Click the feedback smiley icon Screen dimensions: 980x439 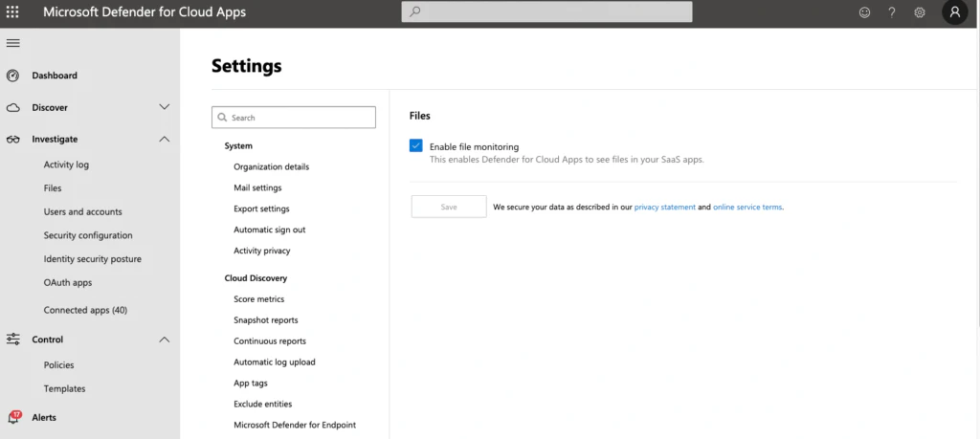tap(864, 12)
